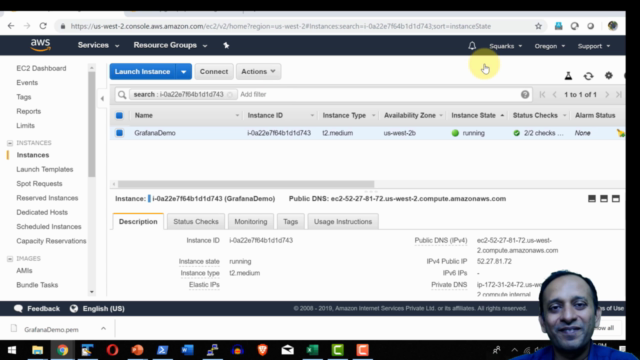Reload the browser page

coord(43,26)
